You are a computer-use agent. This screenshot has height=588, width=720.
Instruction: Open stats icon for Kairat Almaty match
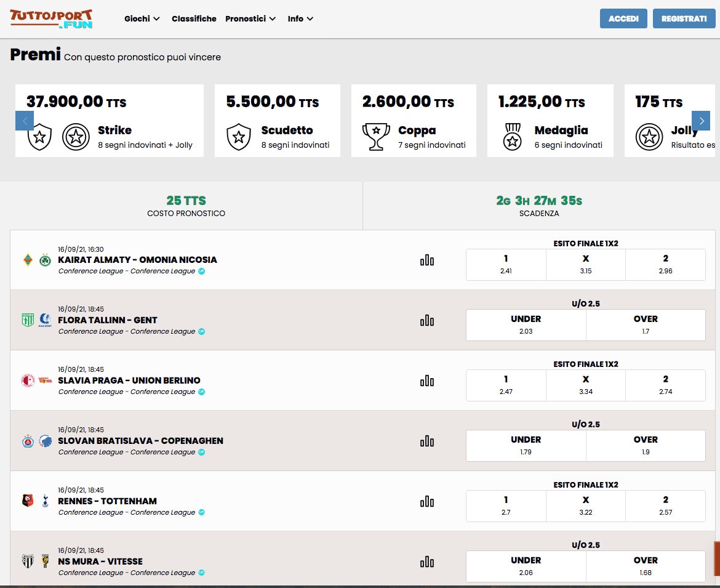pos(426,260)
